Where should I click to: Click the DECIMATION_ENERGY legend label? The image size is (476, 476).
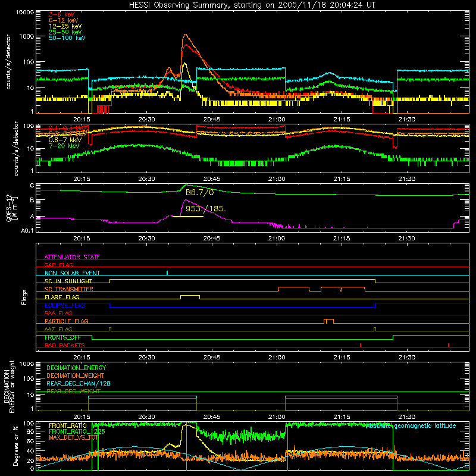(76, 368)
